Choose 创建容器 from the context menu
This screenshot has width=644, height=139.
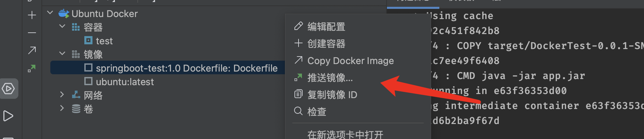pos(326,44)
